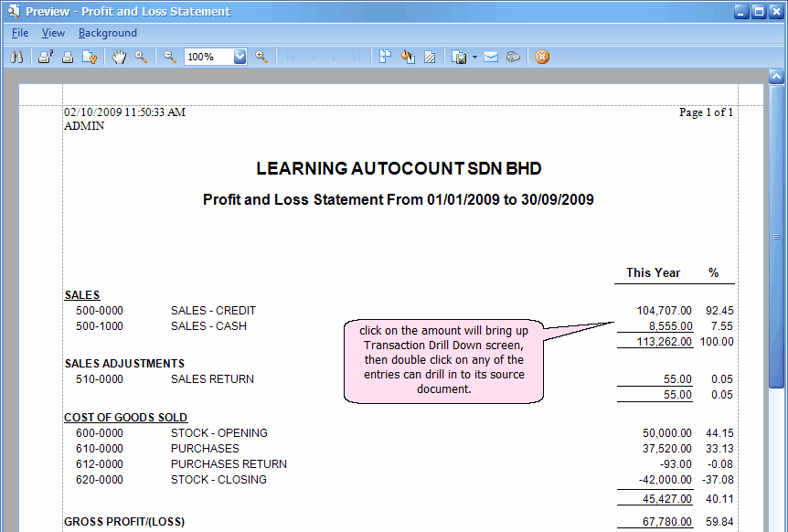Go to the next page
This screenshot has height=532, width=788.
pos(335,57)
